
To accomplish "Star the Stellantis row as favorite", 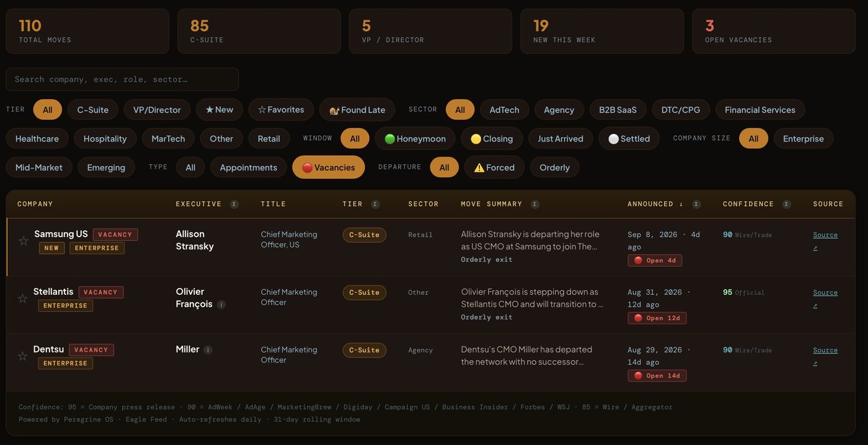I will 23,299.
